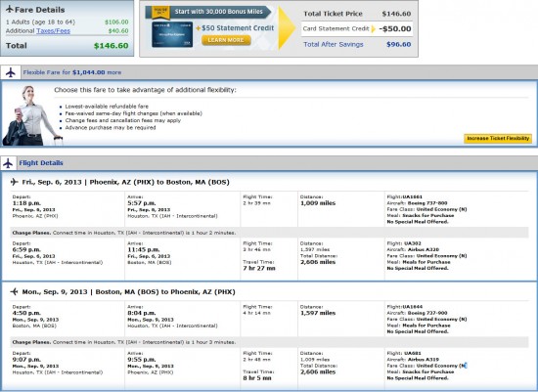This screenshot has height=392, width=538.
Task: Click the airplane icon beside Fare Details
Action: pos(10,9)
